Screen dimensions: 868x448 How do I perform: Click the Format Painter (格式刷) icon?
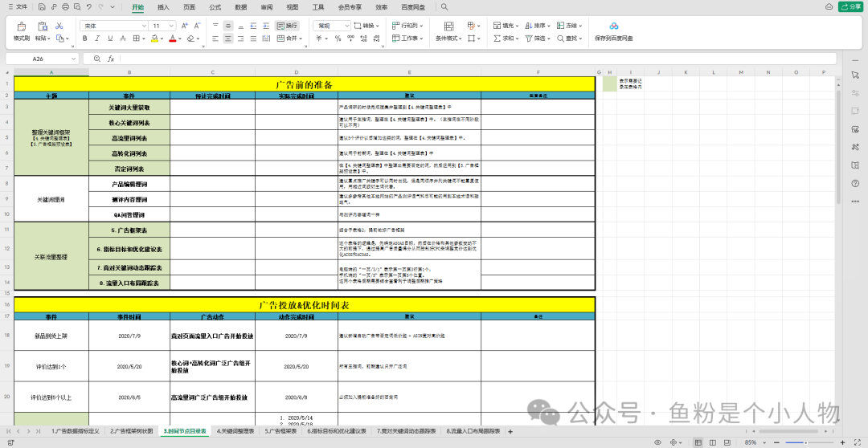[x=22, y=26]
